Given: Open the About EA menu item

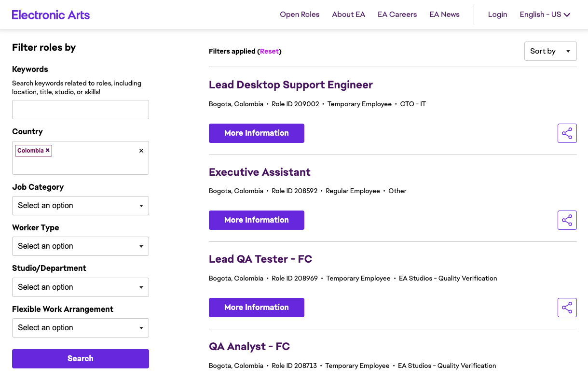Looking at the screenshot, I should [x=349, y=14].
